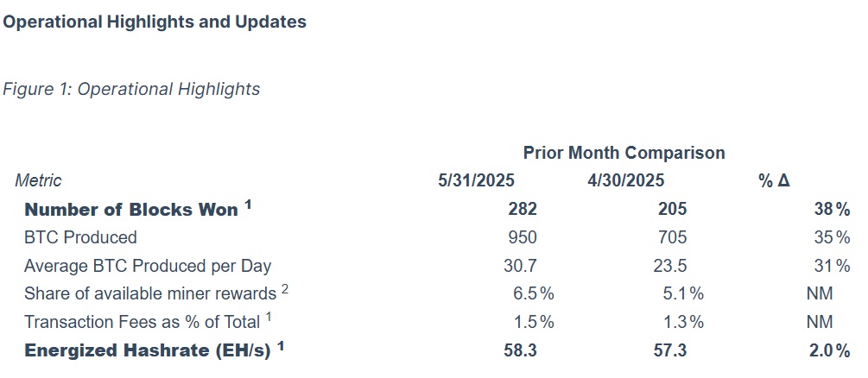
Task: Click the BTC Produced row label
Action: (80, 237)
